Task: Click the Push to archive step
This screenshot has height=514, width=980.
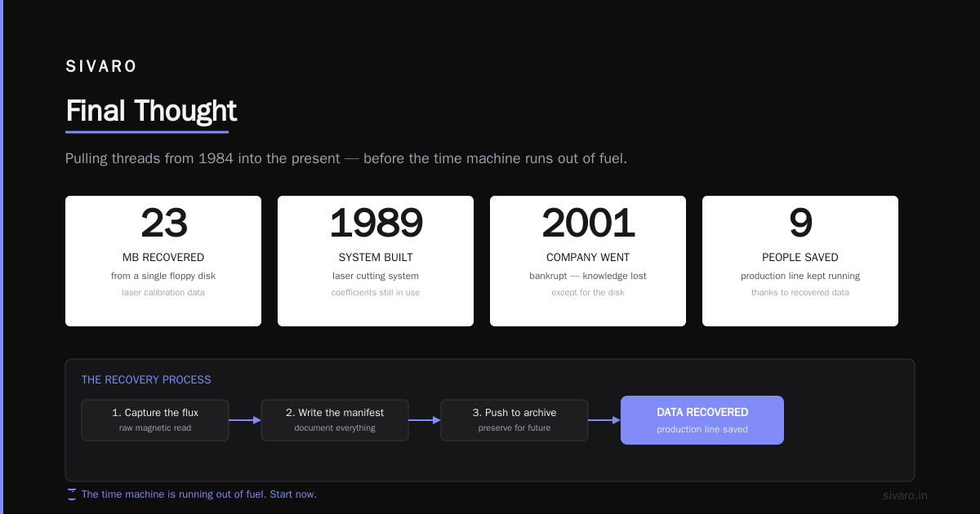Action: [514, 420]
